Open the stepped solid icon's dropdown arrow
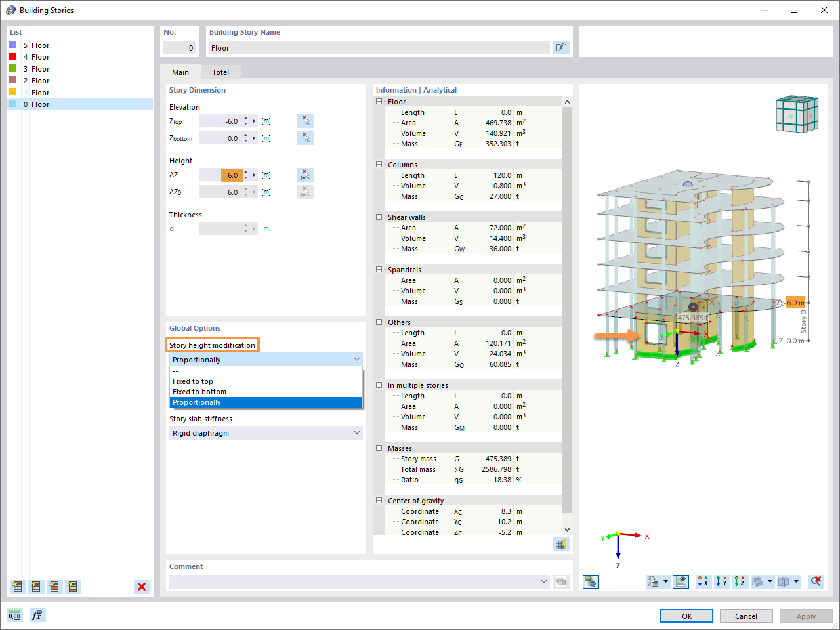Image resolution: width=840 pixels, height=630 pixels. coord(770,581)
